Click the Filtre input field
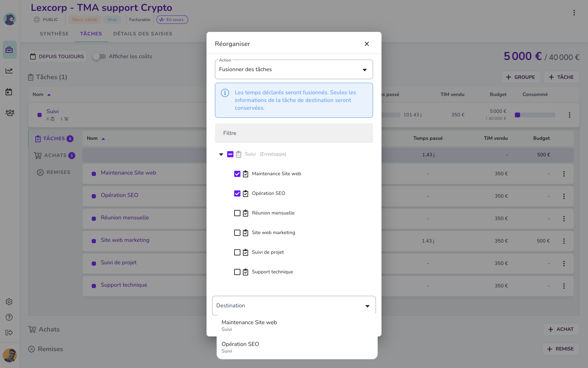Image resolution: width=588 pixels, height=368 pixels. 294,133
